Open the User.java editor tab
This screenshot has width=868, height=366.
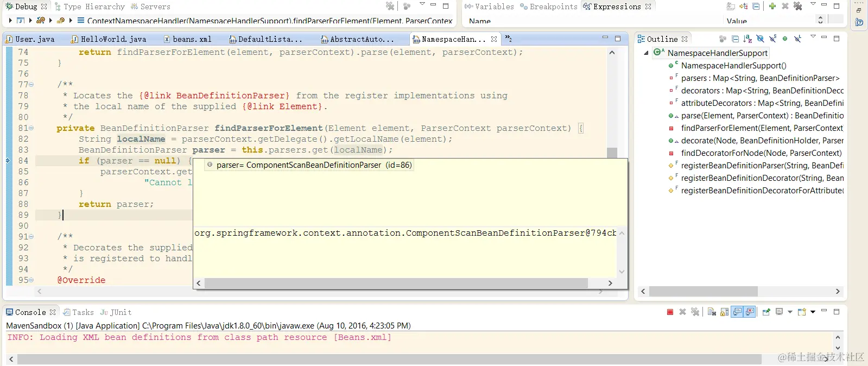pyautogui.click(x=30, y=39)
